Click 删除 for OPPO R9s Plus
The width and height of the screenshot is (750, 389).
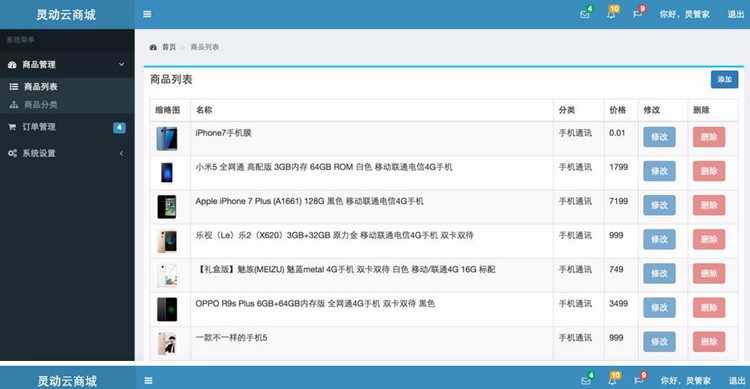pos(709,308)
